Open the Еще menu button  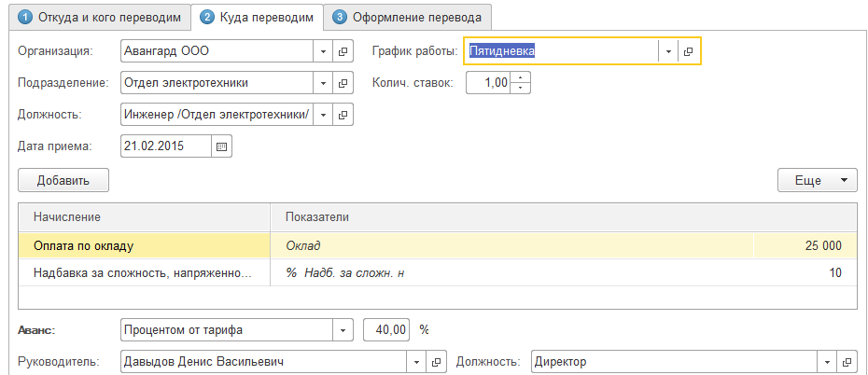pos(817,180)
